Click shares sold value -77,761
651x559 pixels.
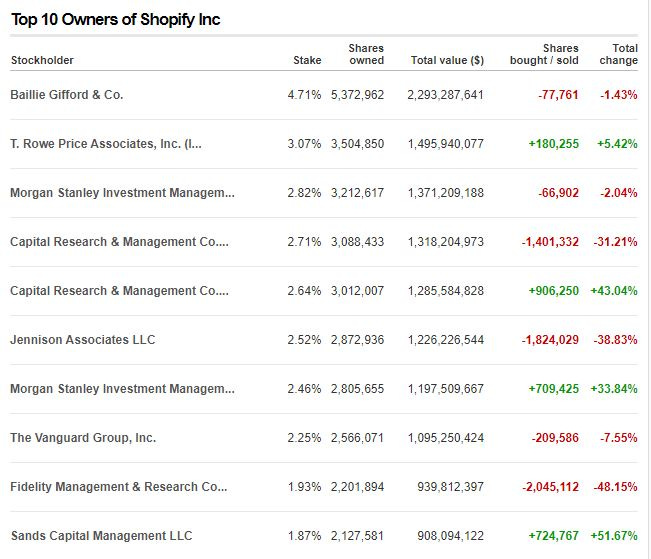[x=558, y=95]
